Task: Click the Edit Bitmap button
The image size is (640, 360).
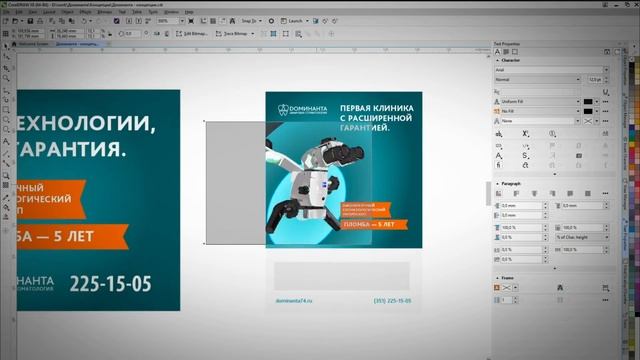Action: coord(192,34)
